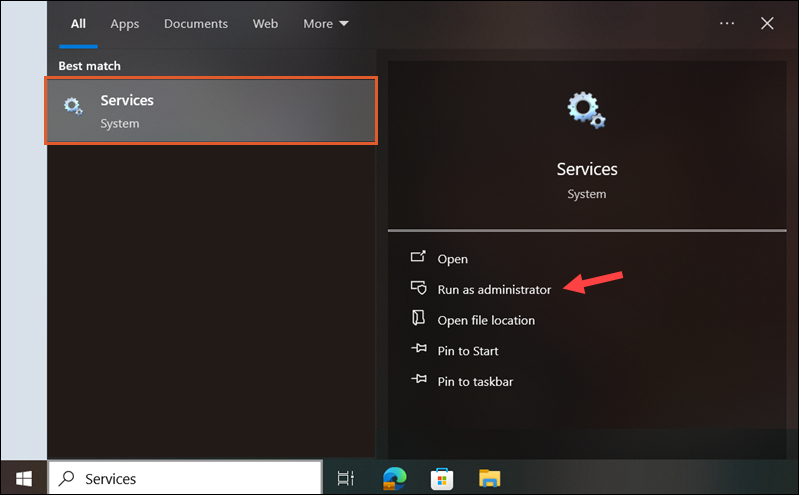The image size is (799, 495).
Task: Open Microsoft Store from the taskbar
Action: coord(442,478)
